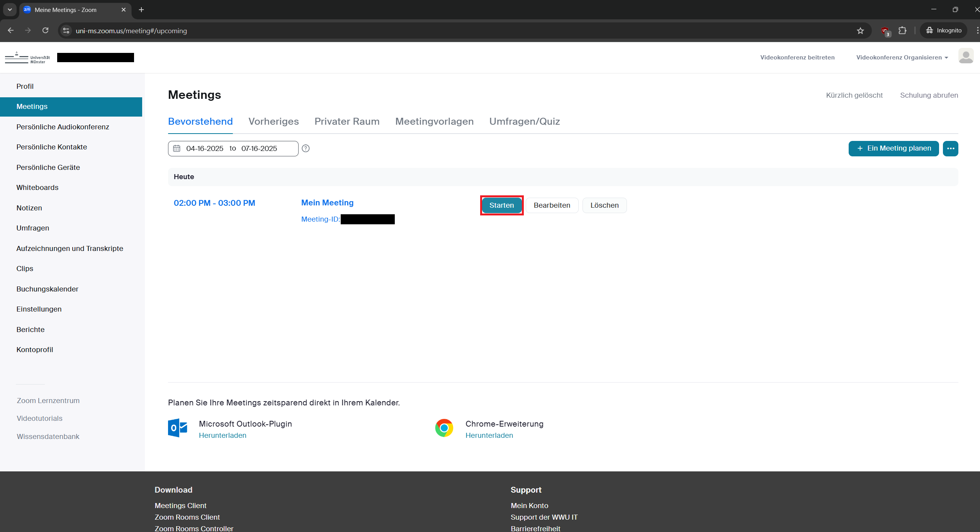Expand Videokonferenz Organisieren dropdown
Screen dimensions: 980x532
pos(902,58)
